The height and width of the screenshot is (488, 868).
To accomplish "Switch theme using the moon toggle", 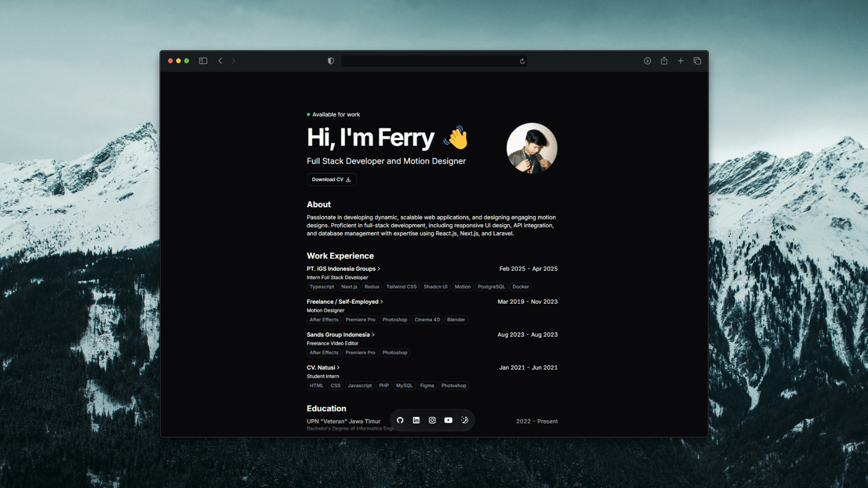I will 465,420.
